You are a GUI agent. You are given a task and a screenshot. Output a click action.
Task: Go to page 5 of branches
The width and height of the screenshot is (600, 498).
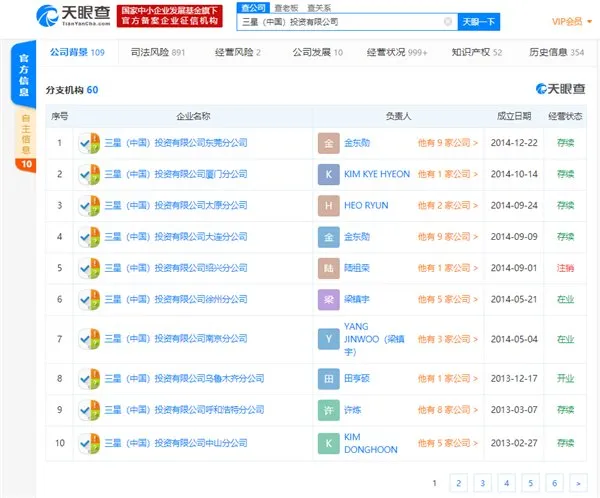530,483
